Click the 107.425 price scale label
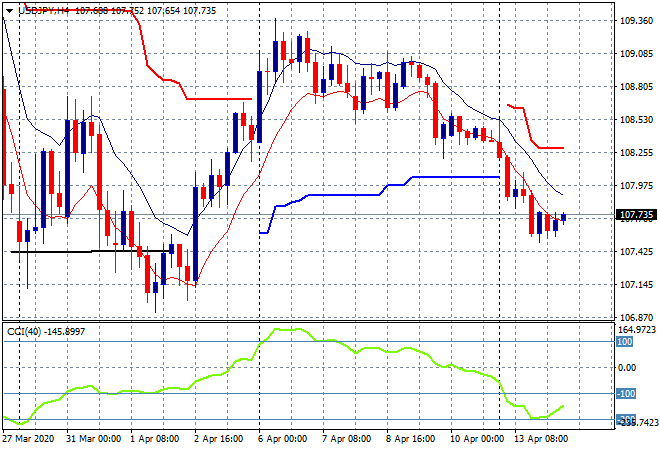 pyautogui.click(x=636, y=252)
